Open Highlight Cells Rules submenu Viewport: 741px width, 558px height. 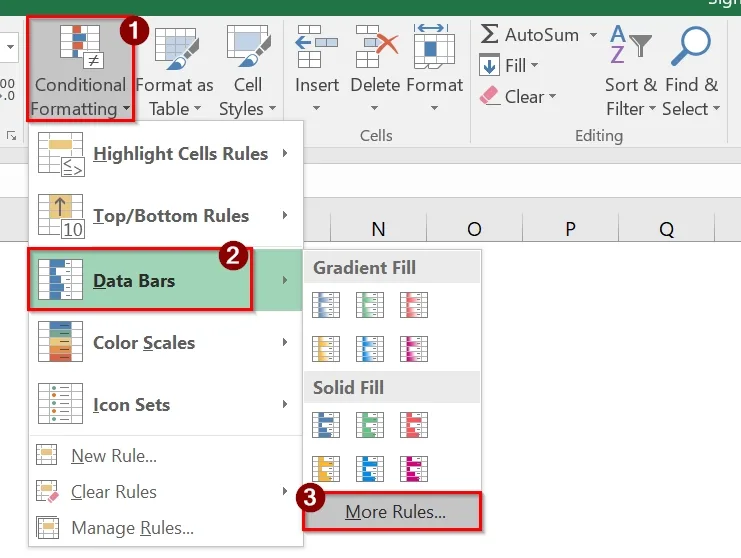point(165,154)
